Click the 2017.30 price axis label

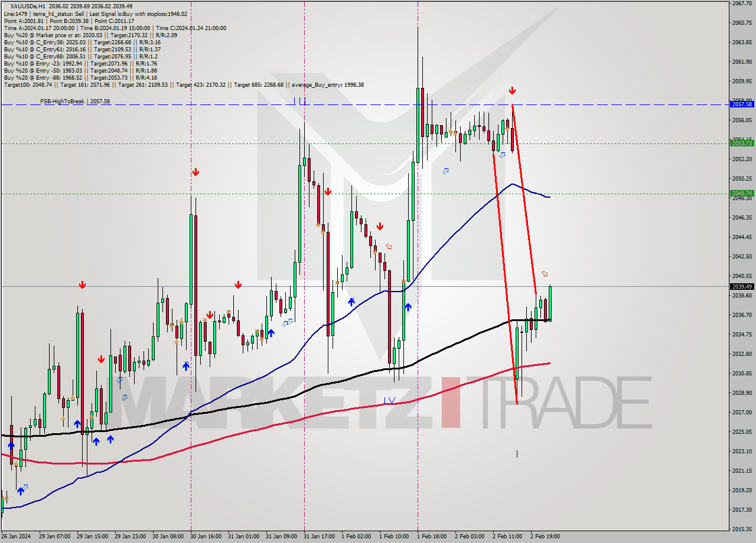[x=742, y=509]
